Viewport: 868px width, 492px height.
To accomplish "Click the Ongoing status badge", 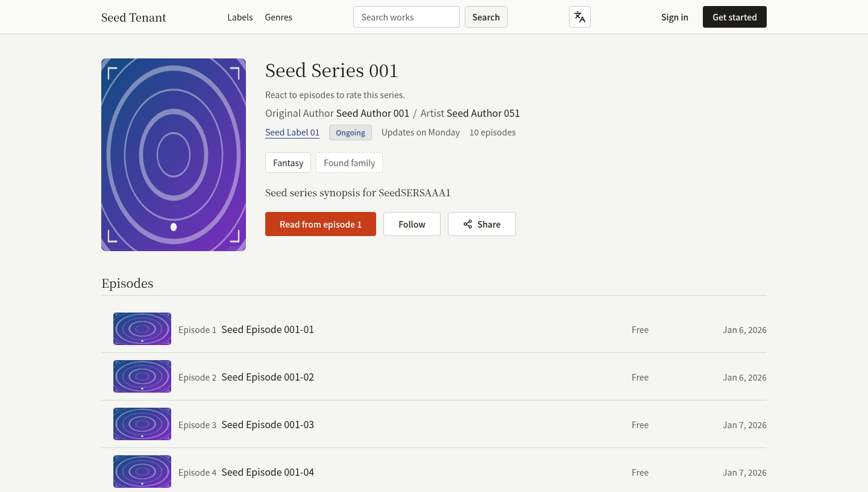I will pos(350,132).
